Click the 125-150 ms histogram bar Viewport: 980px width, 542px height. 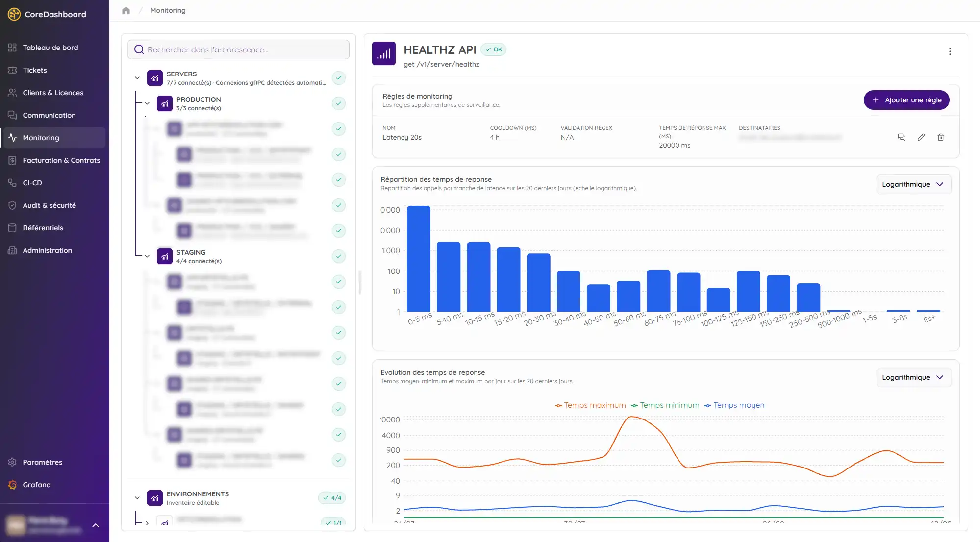click(749, 291)
